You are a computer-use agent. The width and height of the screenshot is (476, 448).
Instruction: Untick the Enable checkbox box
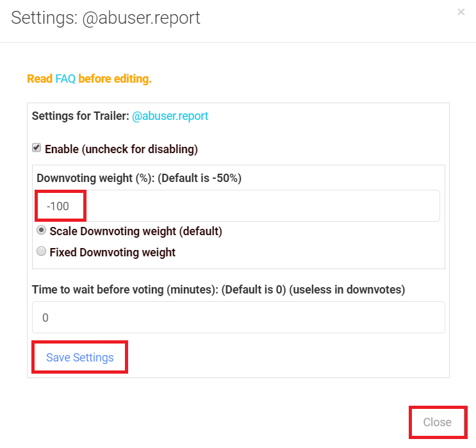click(x=37, y=148)
